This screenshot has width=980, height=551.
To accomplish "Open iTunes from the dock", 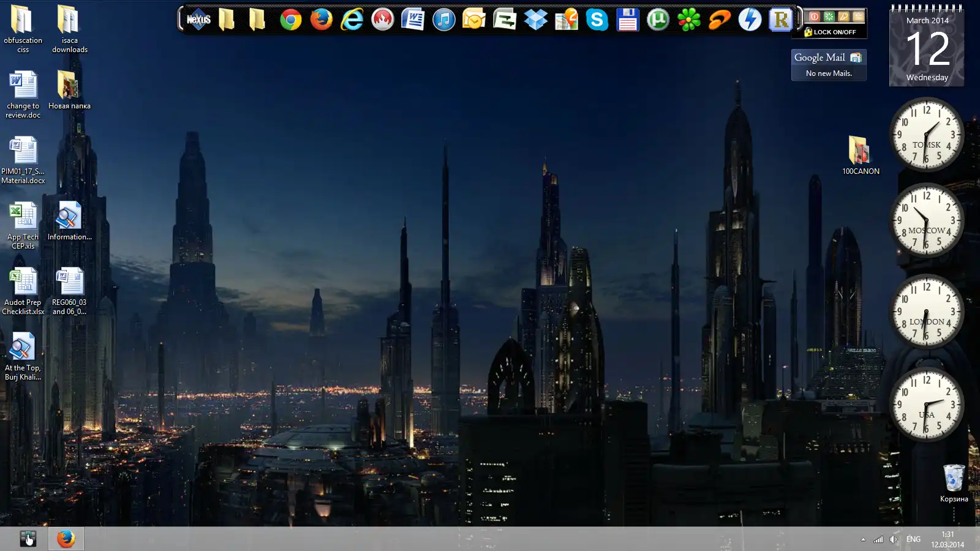I will tap(444, 20).
